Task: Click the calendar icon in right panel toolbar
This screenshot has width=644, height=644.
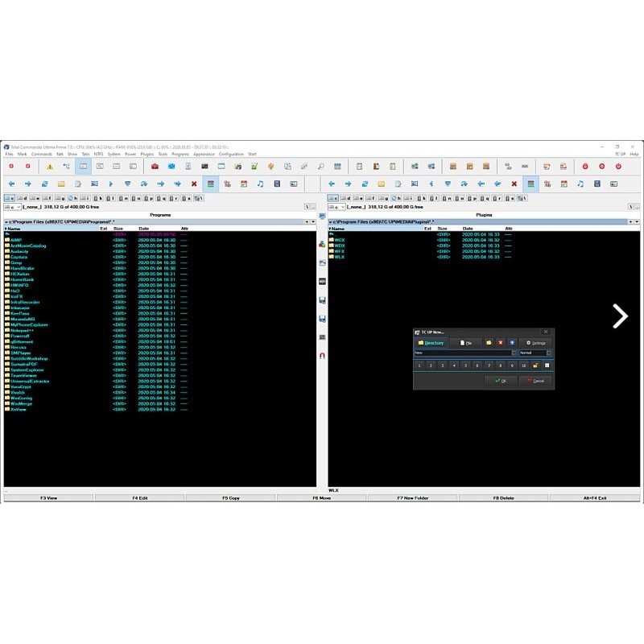Action: 564,184
